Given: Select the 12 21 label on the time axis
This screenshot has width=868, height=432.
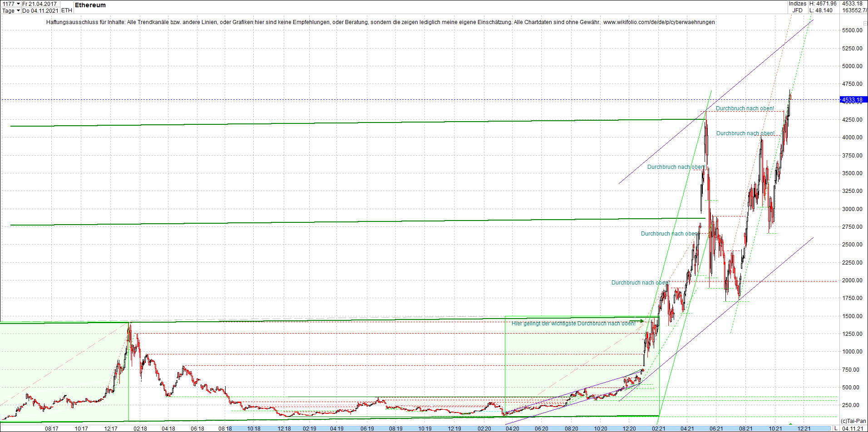Looking at the screenshot, I should click(x=804, y=428).
